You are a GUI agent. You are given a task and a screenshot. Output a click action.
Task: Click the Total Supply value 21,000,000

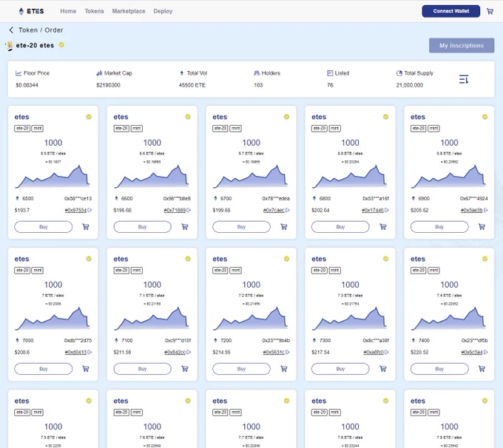tap(409, 85)
